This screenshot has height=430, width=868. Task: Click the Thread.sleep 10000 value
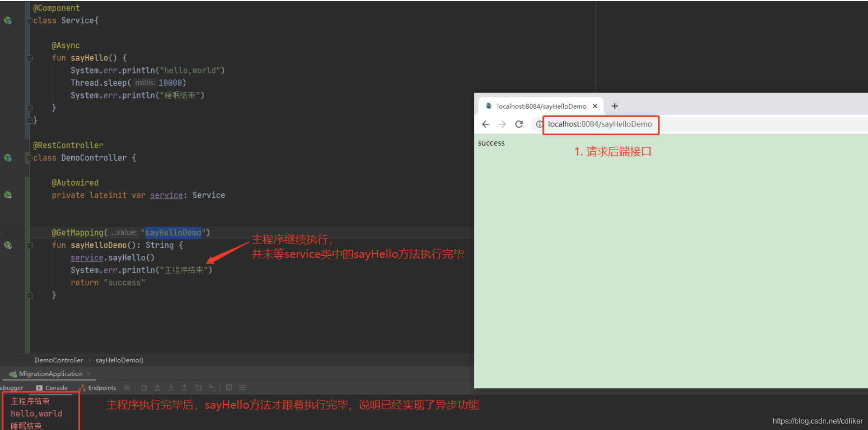point(170,83)
